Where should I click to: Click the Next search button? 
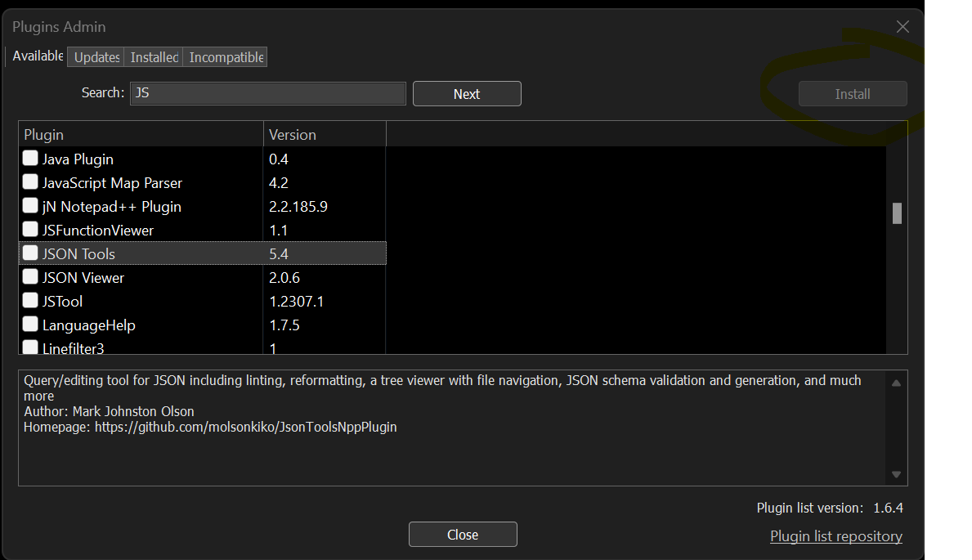pos(467,93)
